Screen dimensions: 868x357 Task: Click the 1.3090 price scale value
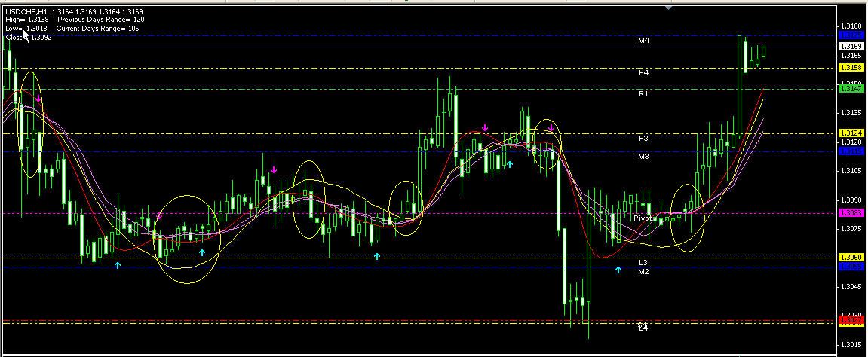point(851,200)
